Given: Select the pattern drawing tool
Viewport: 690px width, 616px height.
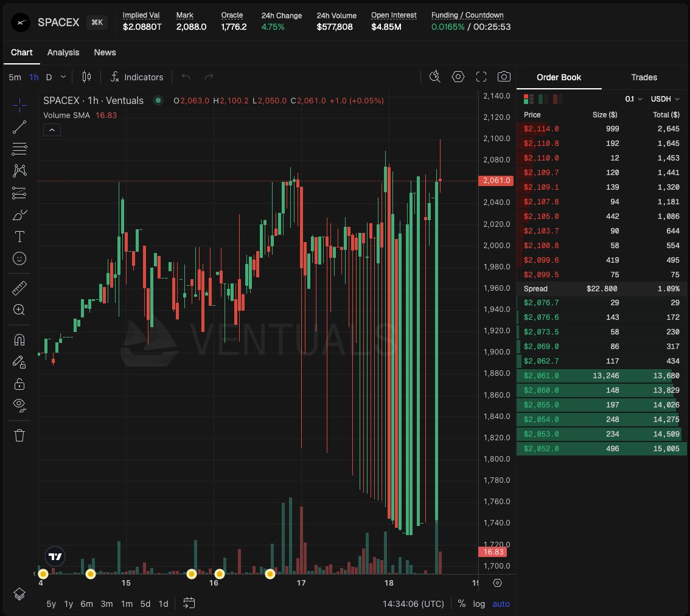Looking at the screenshot, I should click(19, 171).
